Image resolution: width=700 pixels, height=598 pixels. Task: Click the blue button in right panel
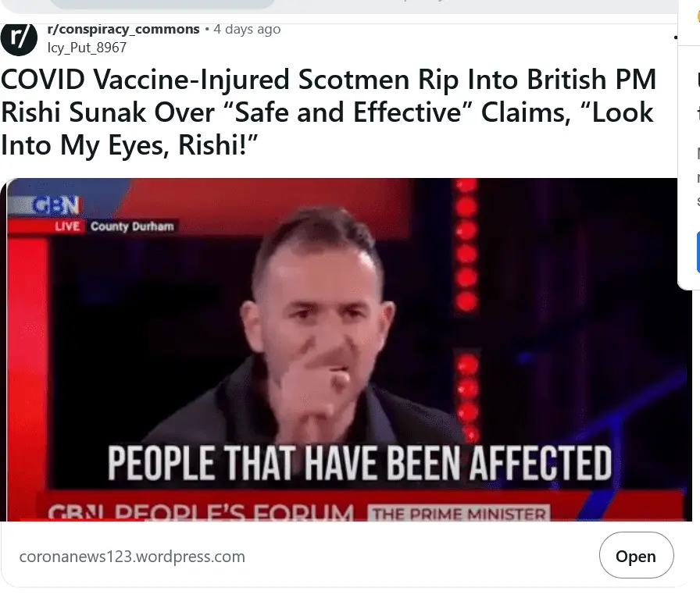coord(698,253)
